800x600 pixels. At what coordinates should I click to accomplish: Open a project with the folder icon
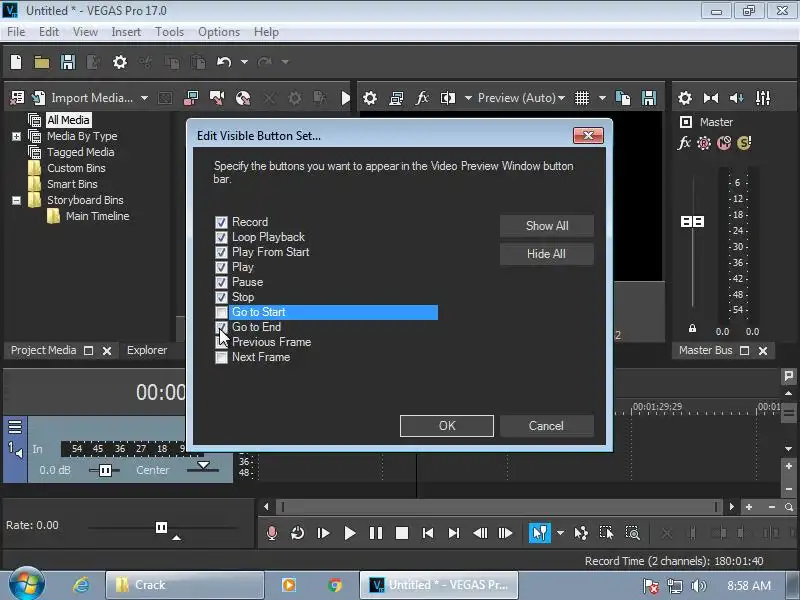[x=42, y=62]
